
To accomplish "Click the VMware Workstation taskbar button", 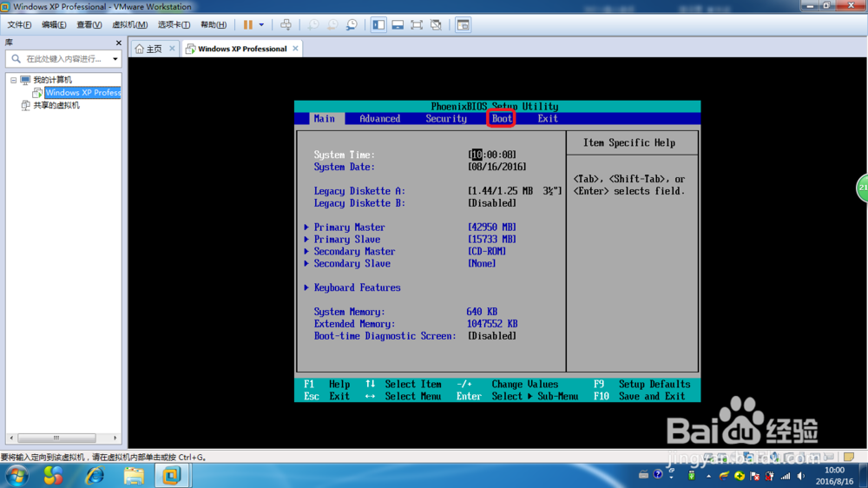I will (x=172, y=476).
